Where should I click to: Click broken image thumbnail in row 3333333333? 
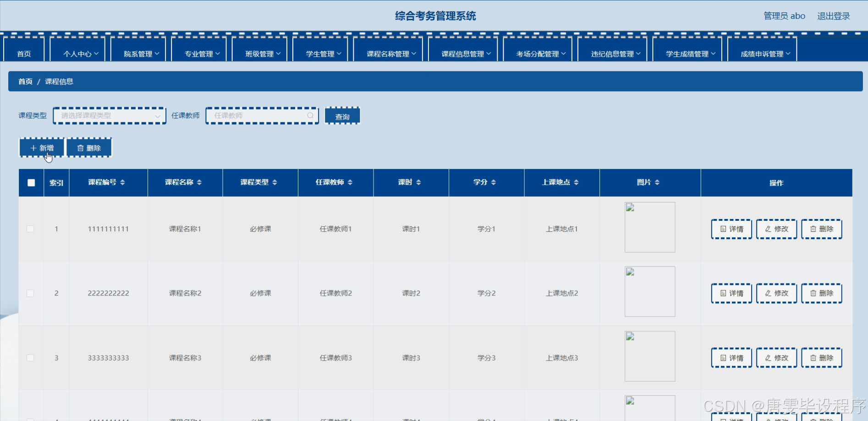650,356
